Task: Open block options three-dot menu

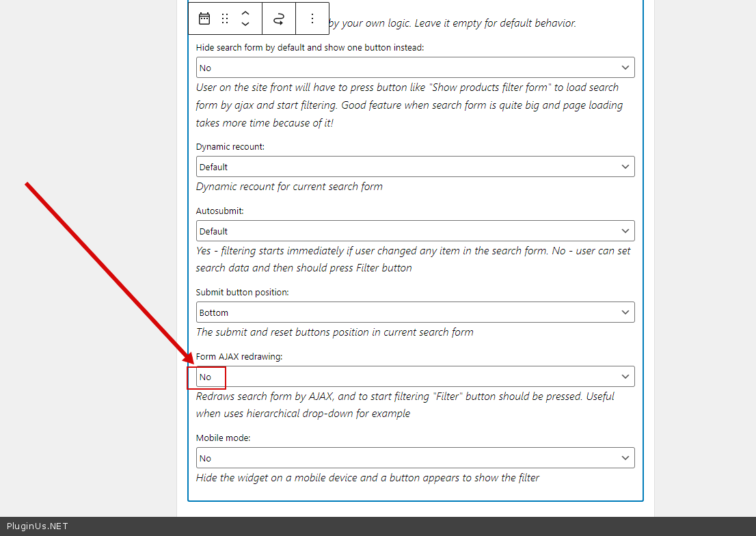Action: point(312,18)
